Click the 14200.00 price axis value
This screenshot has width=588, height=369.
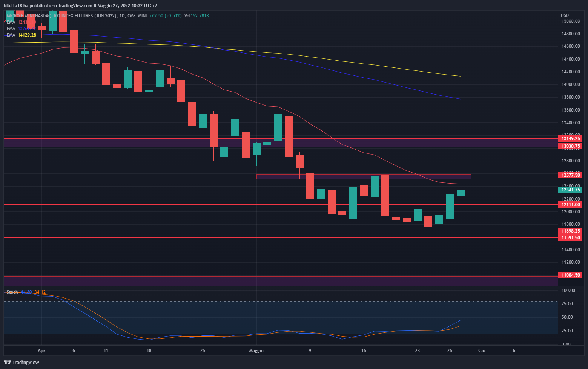coord(571,72)
